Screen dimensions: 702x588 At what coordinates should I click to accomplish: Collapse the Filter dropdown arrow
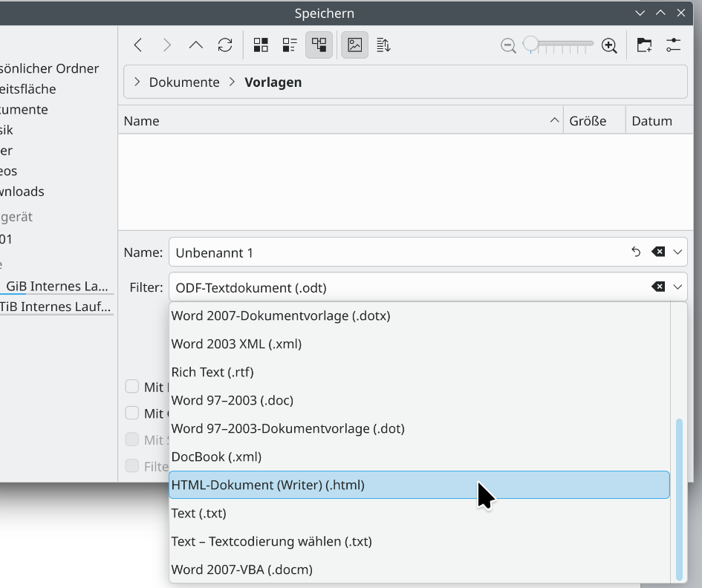pyautogui.click(x=677, y=287)
